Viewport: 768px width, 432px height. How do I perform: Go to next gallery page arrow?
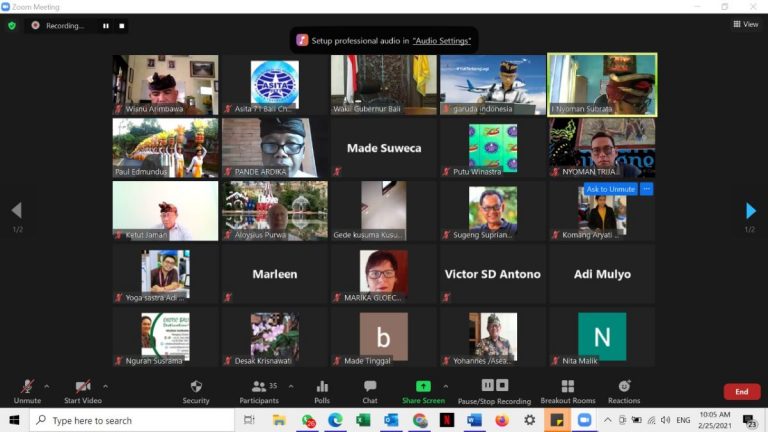(750, 211)
